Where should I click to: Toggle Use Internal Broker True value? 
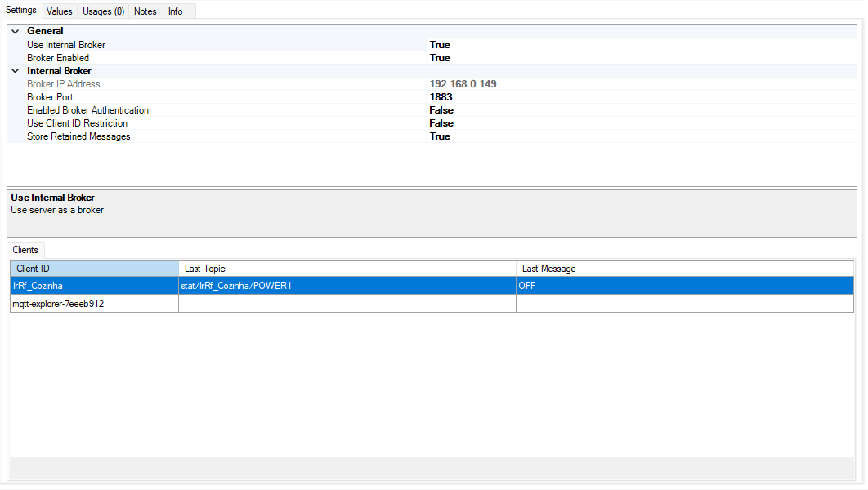click(440, 45)
